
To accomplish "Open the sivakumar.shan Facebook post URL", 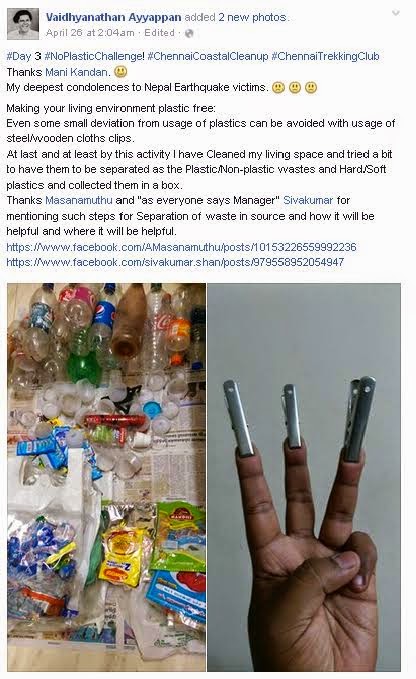I will (175, 262).
